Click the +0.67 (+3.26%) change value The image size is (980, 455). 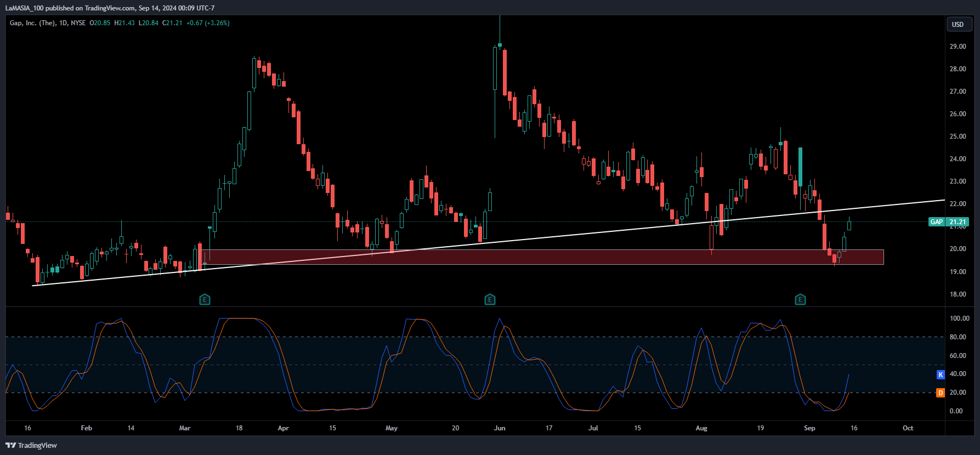pos(208,23)
